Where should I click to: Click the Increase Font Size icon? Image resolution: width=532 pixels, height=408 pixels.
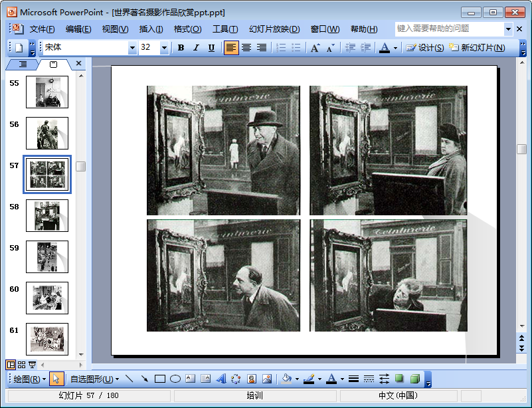pyautogui.click(x=315, y=48)
